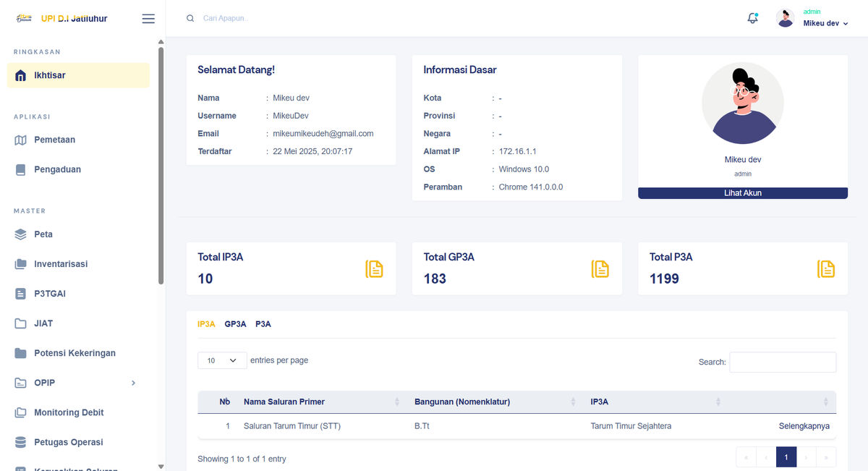Click the Monitoring Debit icon

20,412
